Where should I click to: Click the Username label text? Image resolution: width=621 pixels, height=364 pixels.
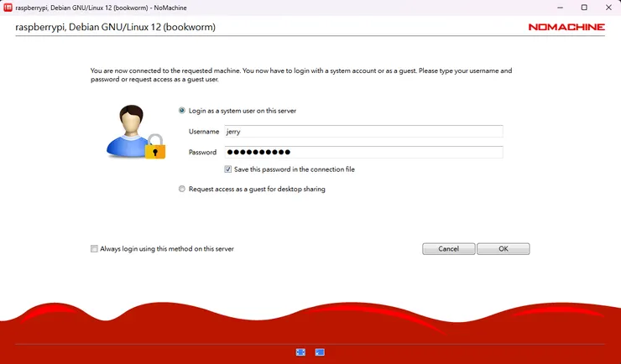[204, 132]
